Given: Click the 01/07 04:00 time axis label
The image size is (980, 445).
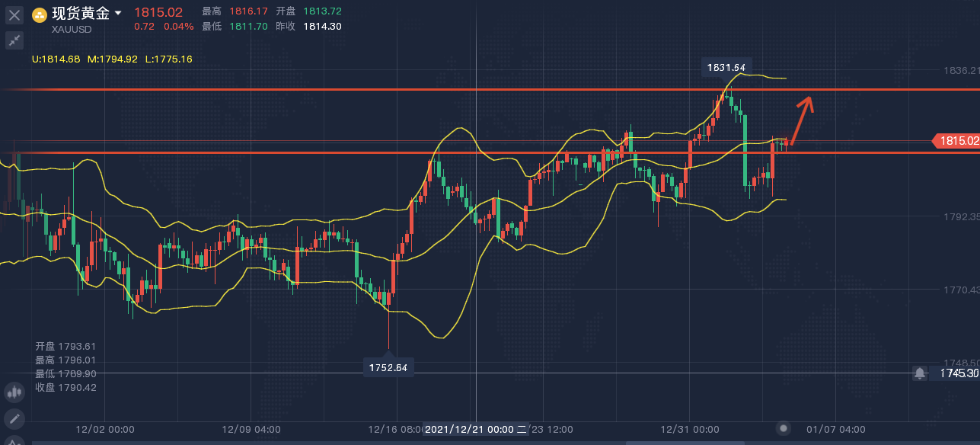Looking at the screenshot, I should coord(835,430).
